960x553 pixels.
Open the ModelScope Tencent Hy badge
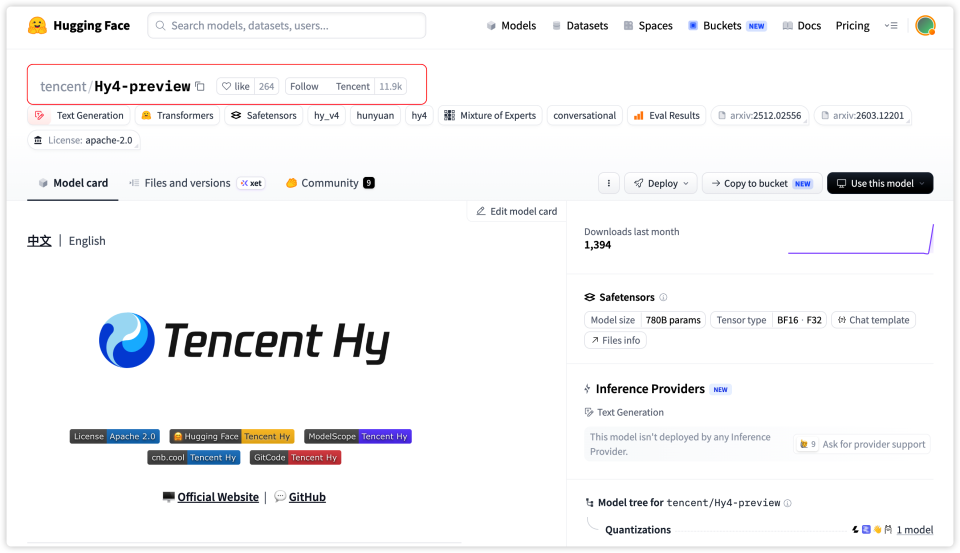[x=358, y=436]
